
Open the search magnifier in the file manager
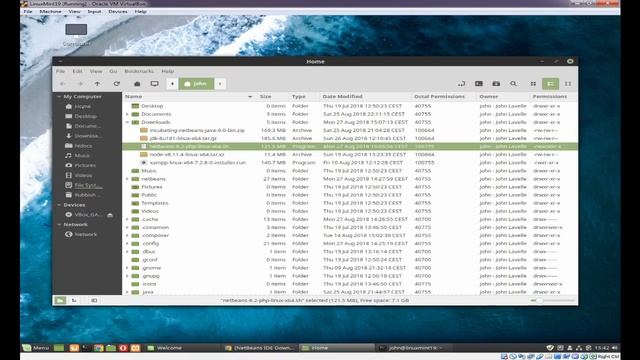pos(513,84)
